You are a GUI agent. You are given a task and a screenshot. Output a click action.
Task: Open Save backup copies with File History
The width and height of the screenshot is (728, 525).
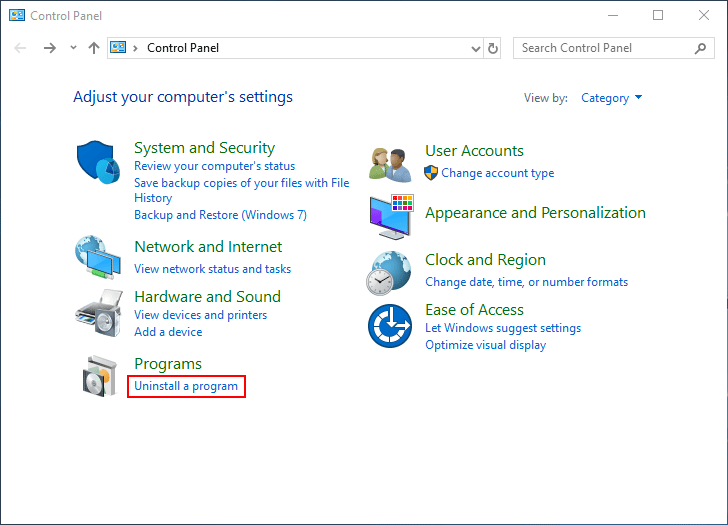pos(241,190)
